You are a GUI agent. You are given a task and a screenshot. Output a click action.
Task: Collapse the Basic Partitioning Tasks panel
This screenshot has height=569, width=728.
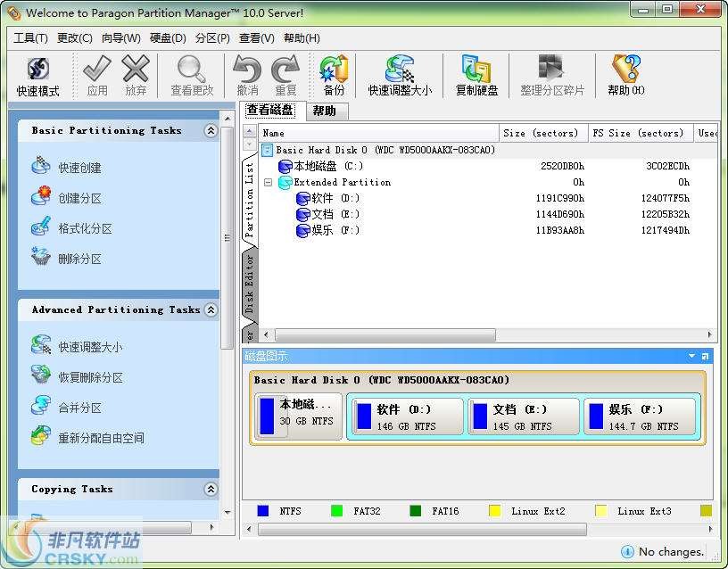point(211,130)
